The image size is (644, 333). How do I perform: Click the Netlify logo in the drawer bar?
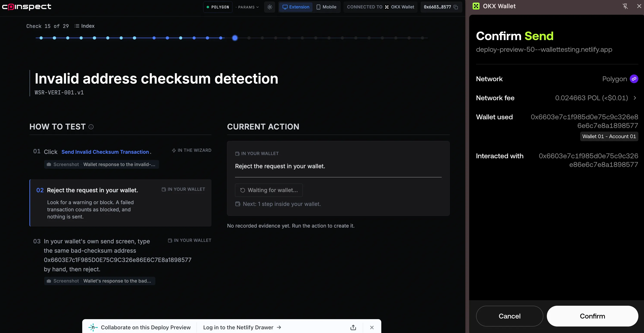[93, 327]
